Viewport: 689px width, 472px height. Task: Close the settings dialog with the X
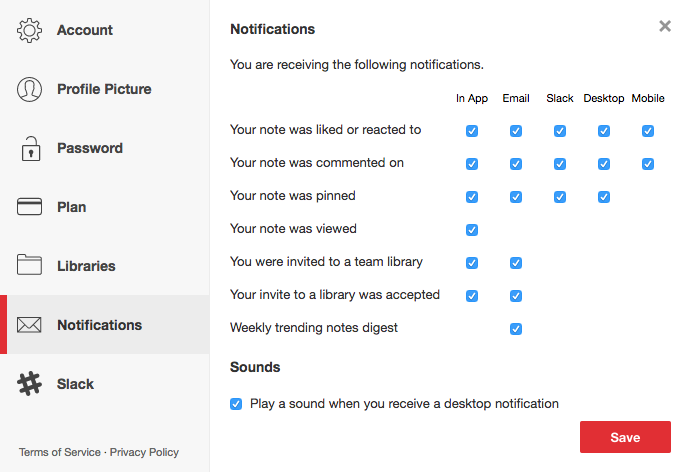[x=665, y=27]
